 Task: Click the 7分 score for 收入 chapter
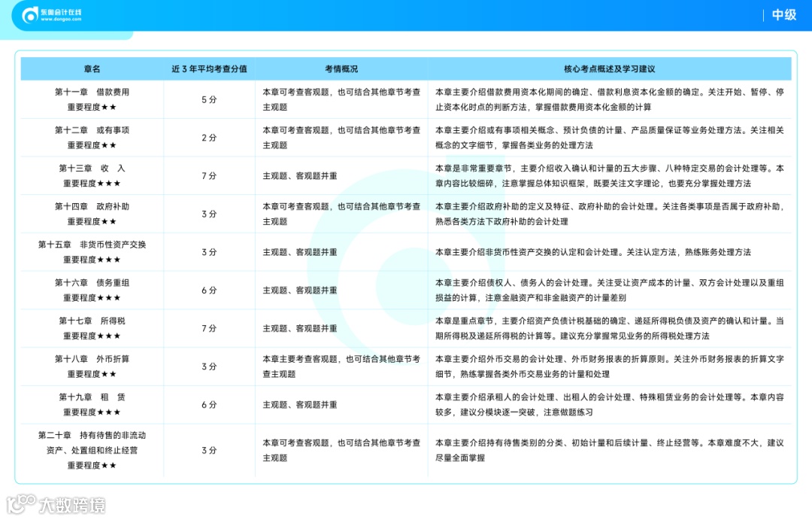pyautogui.click(x=209, y=176)
